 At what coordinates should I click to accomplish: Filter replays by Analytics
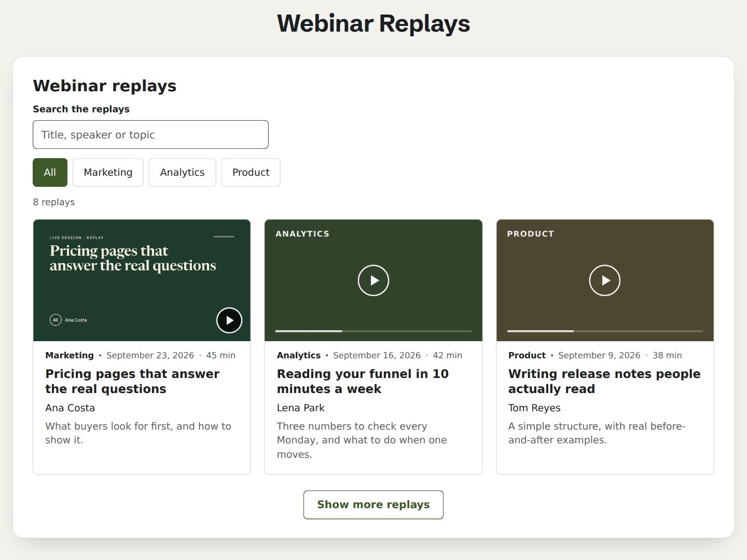pyautogui.click(x=182, y=172)
